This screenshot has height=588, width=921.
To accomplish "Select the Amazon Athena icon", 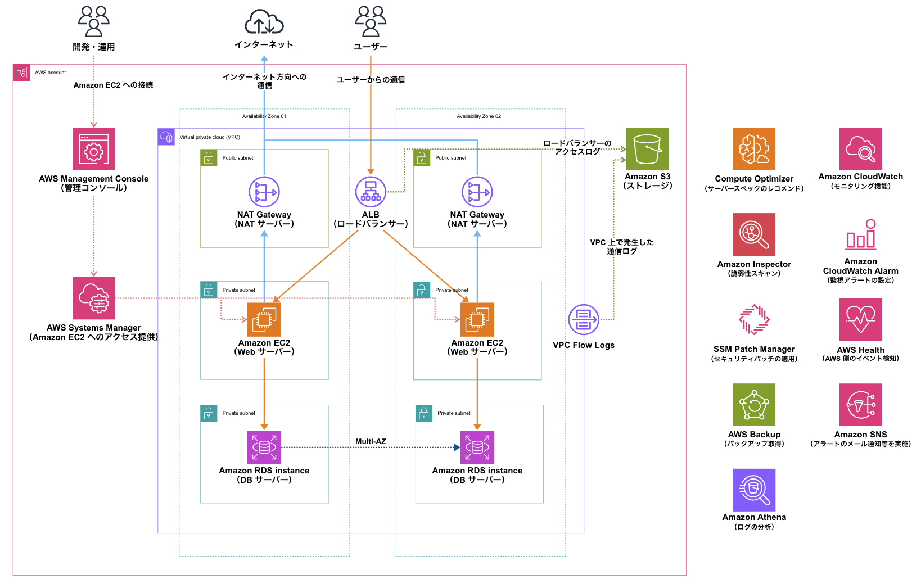I will coord(753,490).
